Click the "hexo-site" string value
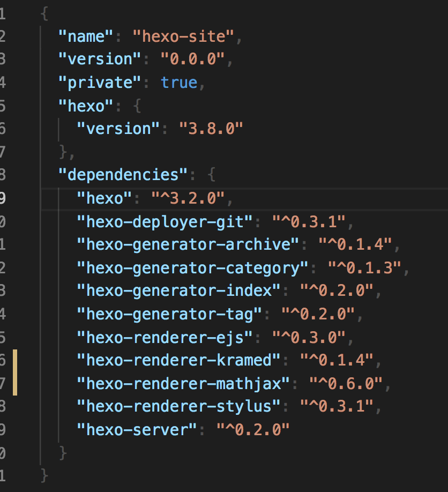This screenshot has height=492, width=448. [183, 37]
